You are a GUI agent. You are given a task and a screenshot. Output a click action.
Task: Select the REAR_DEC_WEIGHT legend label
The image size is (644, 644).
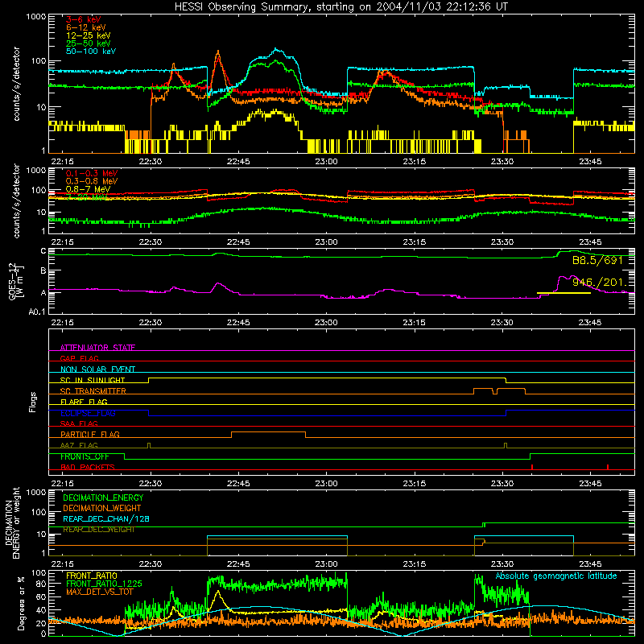click(98, 530)
